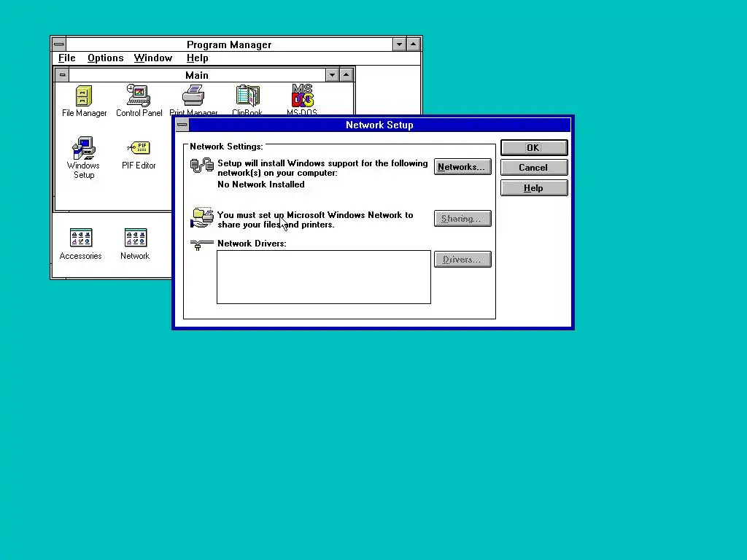The image size is (747, 560).
Task: Open the Options menu
Action: (105, 58)
